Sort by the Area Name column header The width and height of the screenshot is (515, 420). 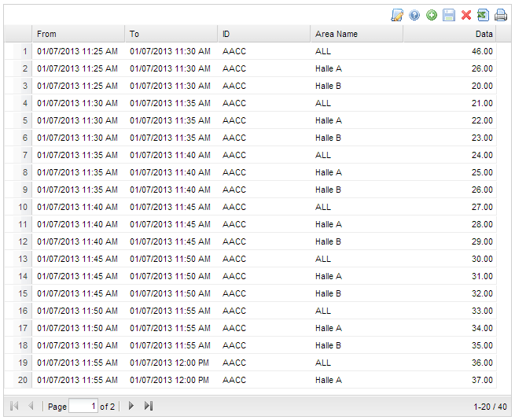(x=357, y=34)
